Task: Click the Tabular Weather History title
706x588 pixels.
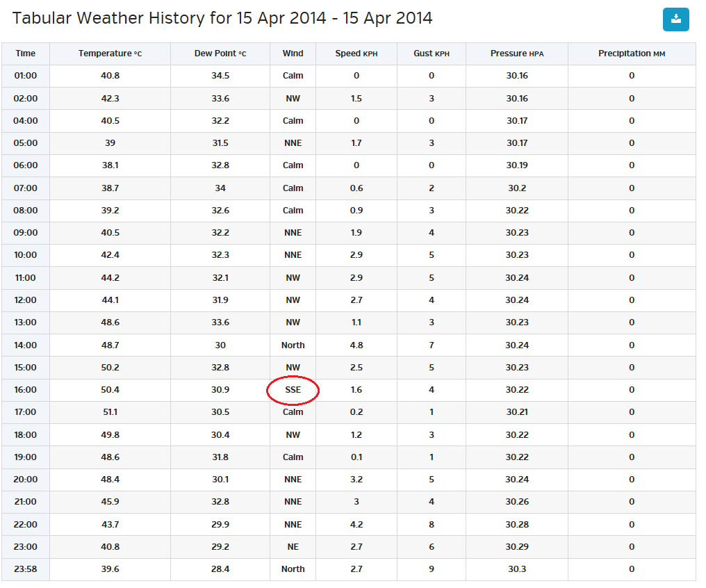Action: click(222, 18)
